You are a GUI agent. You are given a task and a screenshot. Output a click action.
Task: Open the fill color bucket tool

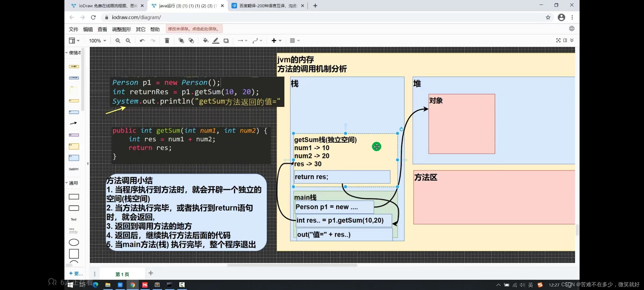click(x=206, y=41)
